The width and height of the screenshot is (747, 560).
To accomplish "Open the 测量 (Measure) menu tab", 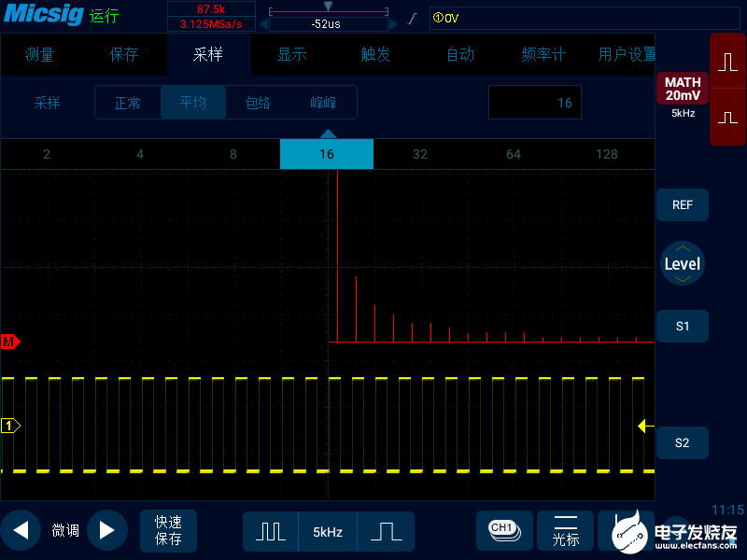I will 40,55.
